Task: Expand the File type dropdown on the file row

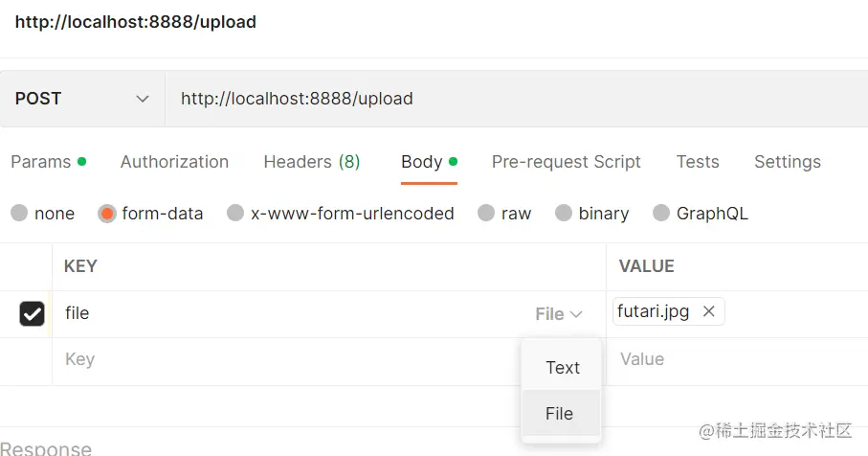Action: (559, 314)
